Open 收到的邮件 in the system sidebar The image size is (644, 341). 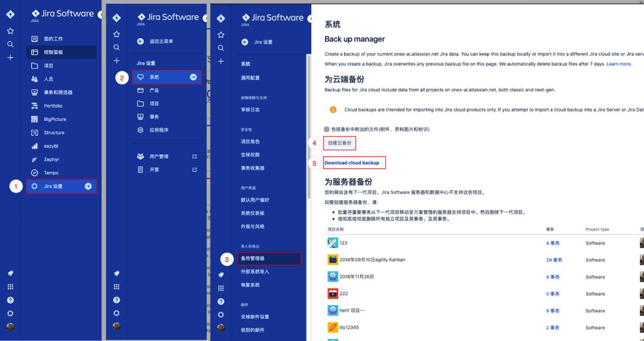[x=253, y=330]
